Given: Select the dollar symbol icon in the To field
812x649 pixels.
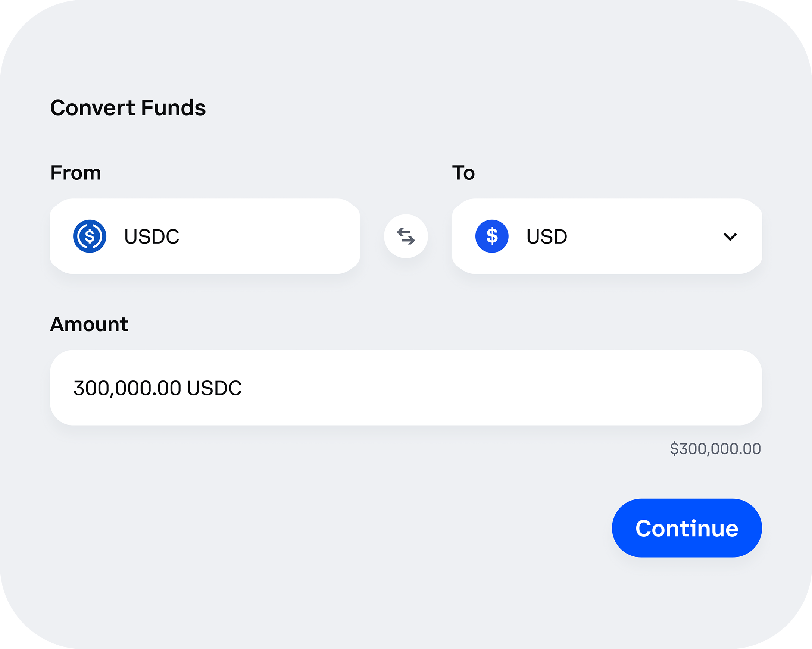Looking at the screenshot, I should (x=492, y=236).
